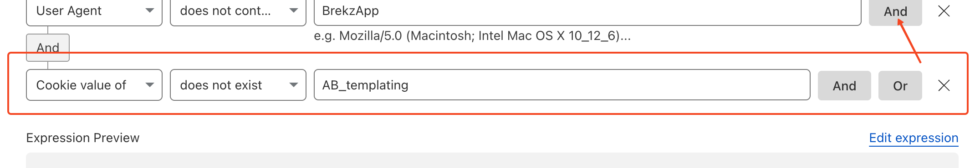Image resolution: width=980 pixels, height=168 pixels.
Task: Open the 'does not cont...' operator dropdown
Action: pyautogui.click(x=238, y=11)
